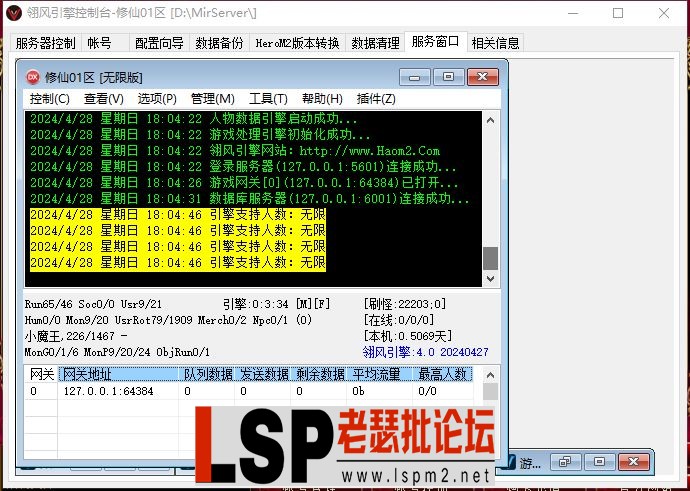Open the 配置向导 tab

point(159,43)
